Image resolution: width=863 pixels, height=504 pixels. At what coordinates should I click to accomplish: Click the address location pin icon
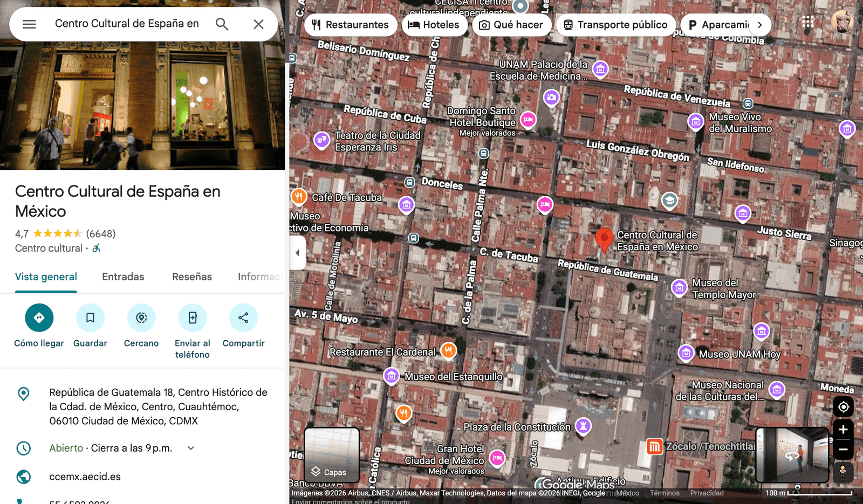[x=24, y=394]
